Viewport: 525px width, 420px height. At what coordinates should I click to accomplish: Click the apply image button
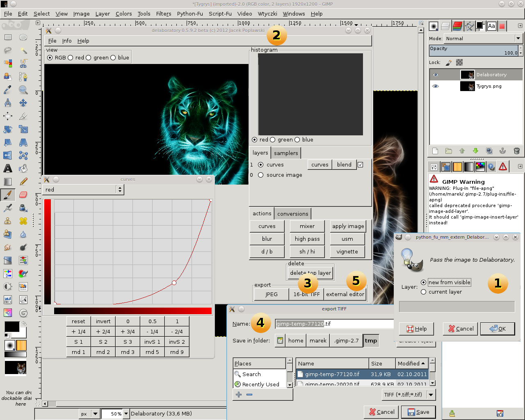point(348,226)
